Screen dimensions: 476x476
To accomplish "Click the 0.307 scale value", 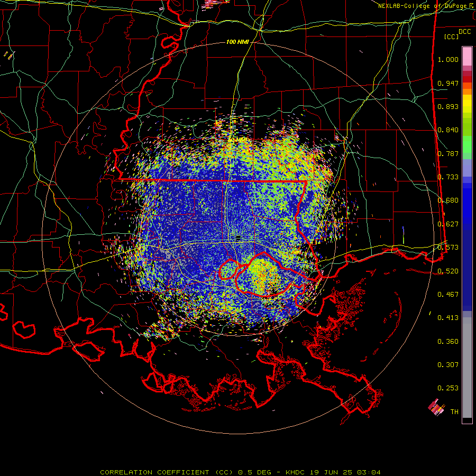I will pyautogui.click(x=448, y=365).
